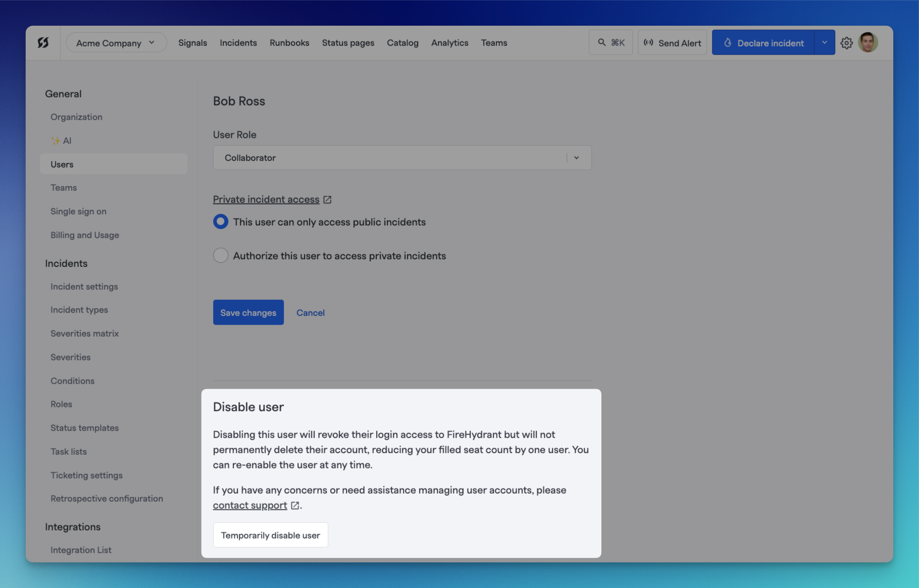Open Status templates in sidebar
Screen dimensions: 919x588
(85, 428)
